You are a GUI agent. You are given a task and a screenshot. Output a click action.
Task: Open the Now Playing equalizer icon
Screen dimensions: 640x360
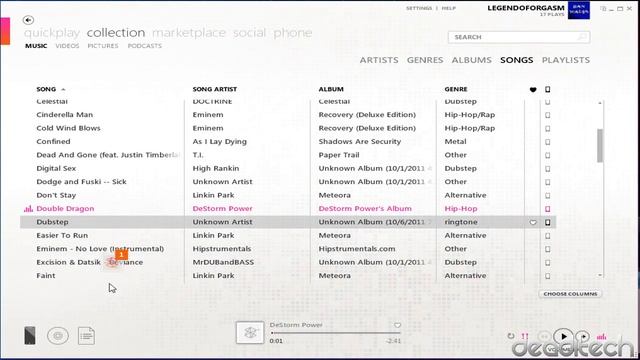pos(601,336)
